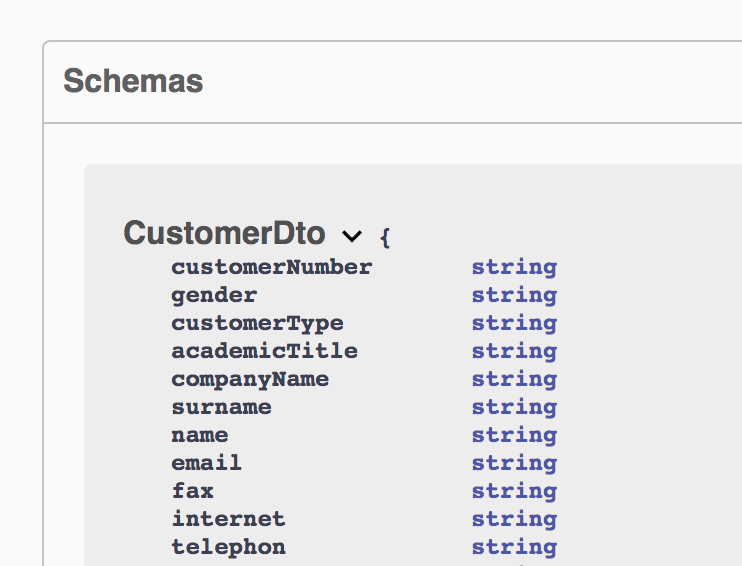The width and height of the screenshot is (742, 566).
Task: Collapse the CustomerDto schema chevron
Action: (x=352, y=235)
